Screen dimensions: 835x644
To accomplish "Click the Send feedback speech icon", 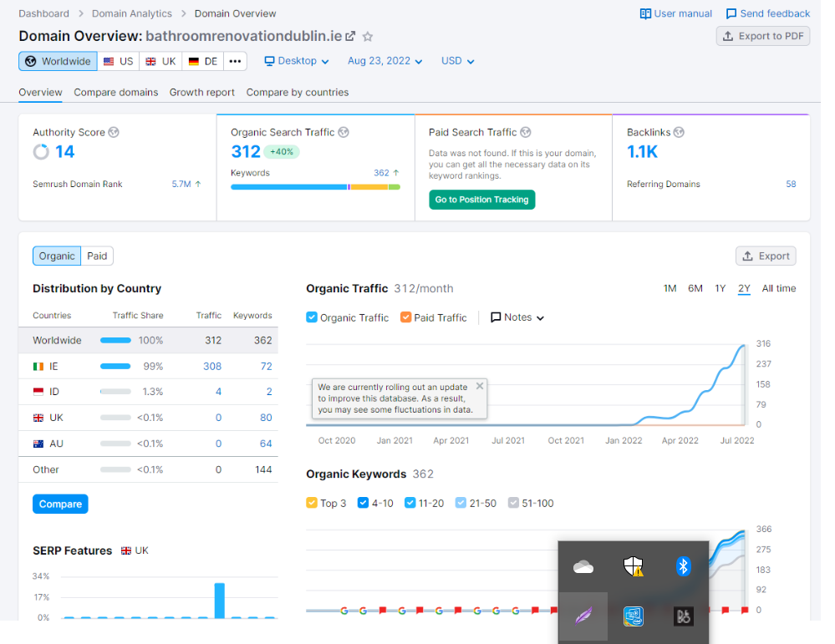I will [731, 14].
